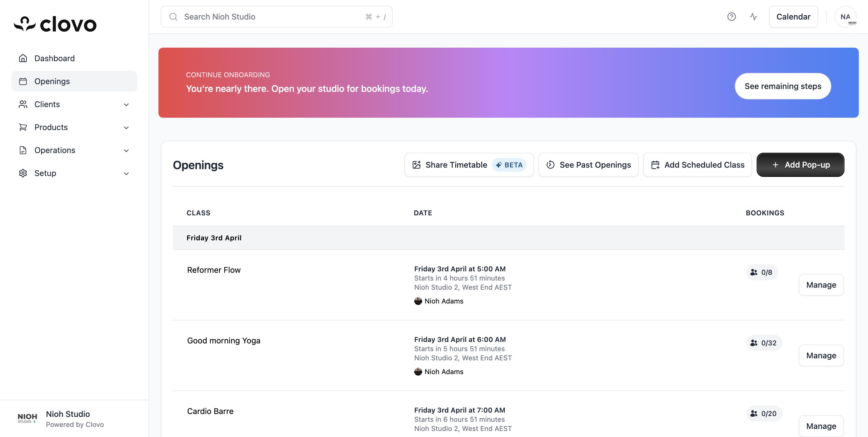Image resolution: width=868 pixels, height=437 pixels.
Task: Expand the Products menu chevron
Action: 126,127
